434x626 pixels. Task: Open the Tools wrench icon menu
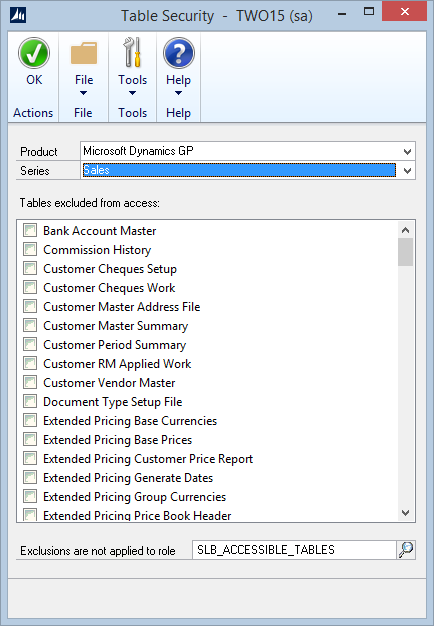pyautogui.click(x=132, y=52)
